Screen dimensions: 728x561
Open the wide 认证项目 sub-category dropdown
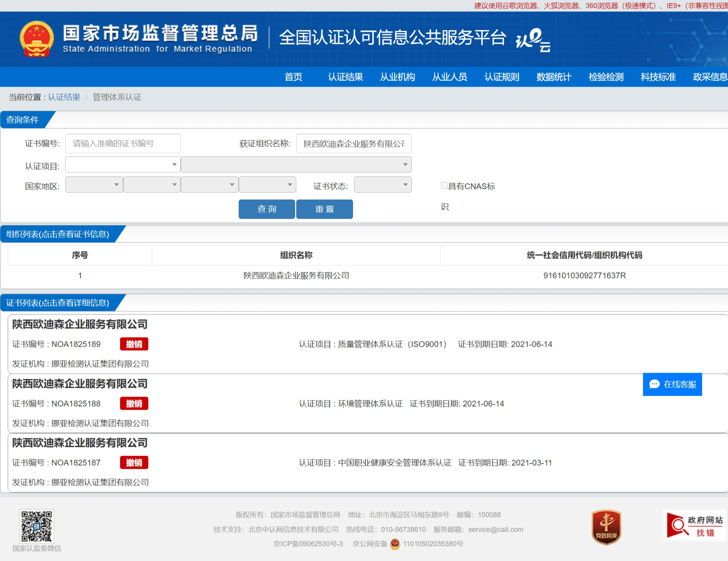click(x=296, y=164)
